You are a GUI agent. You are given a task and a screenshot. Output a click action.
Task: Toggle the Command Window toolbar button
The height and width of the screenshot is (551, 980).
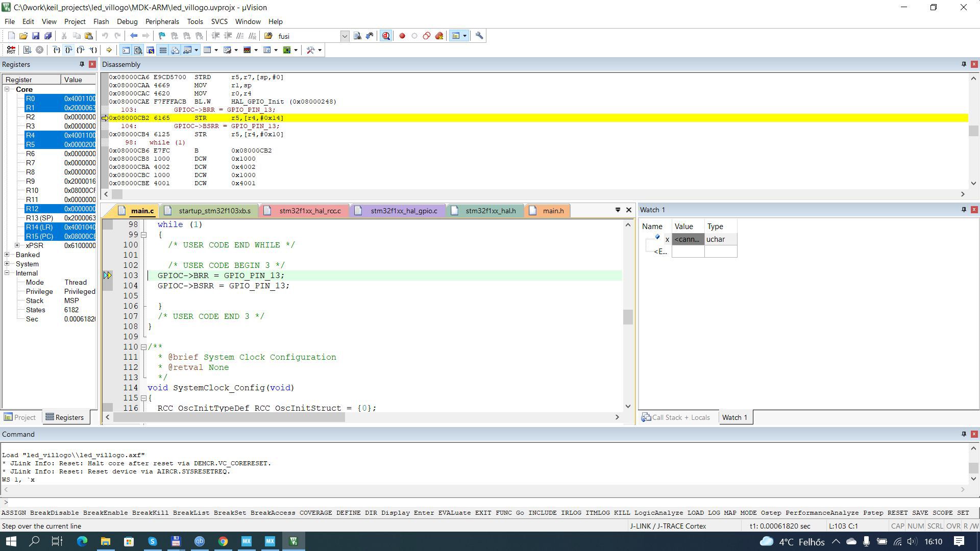[x=126, y=50]
